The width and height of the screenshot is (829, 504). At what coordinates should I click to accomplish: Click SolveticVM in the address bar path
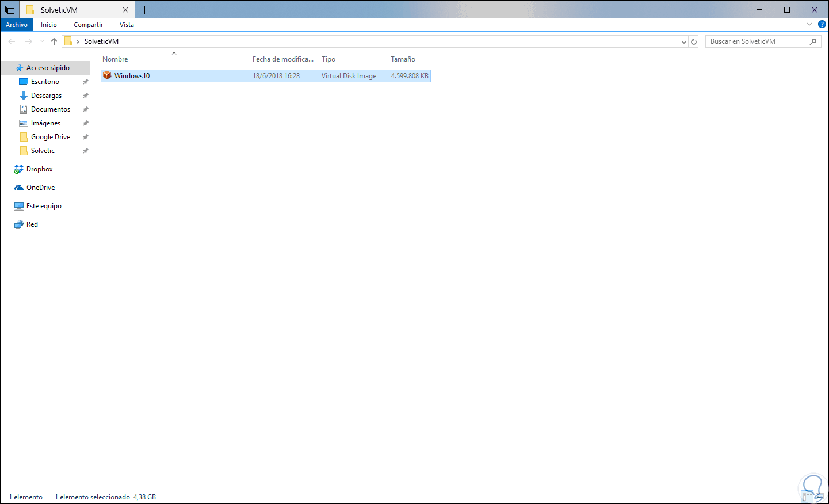[x=101, y=41]
